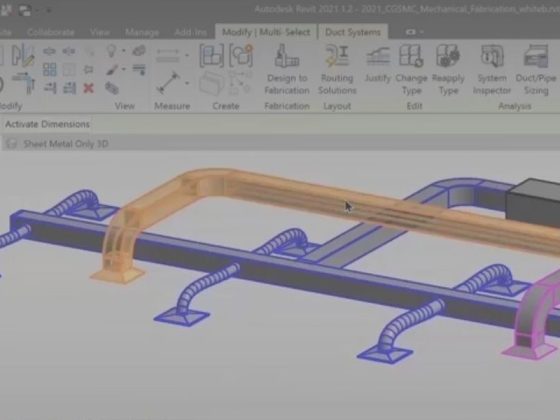The image size is (560, 420).
Task: Click the light bulb Hide in View icon
Action: pos(111,51)
